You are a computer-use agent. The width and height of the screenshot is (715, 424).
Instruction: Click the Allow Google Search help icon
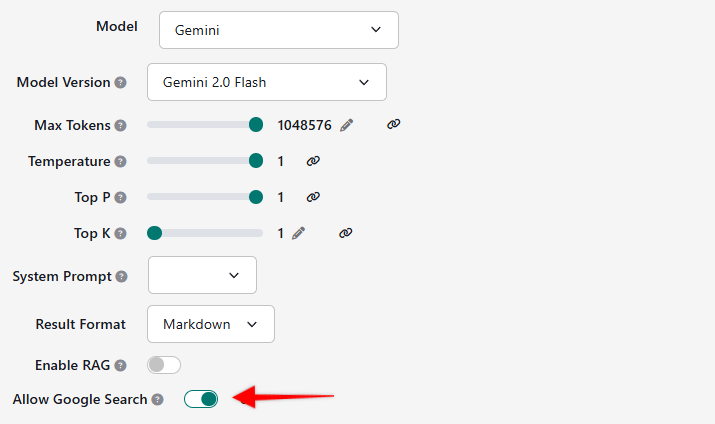[157, 400]
